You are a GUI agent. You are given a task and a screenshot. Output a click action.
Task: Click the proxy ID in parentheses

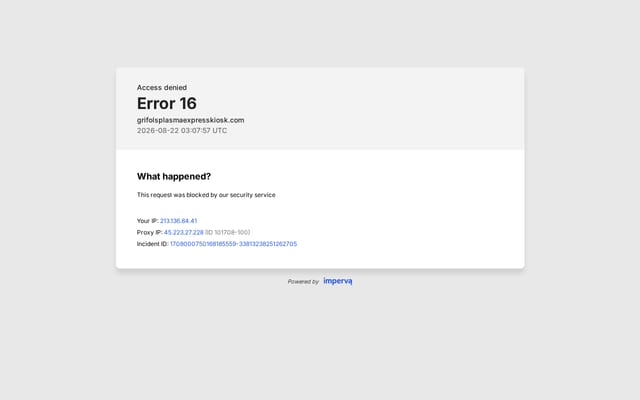tap(227, 232)
